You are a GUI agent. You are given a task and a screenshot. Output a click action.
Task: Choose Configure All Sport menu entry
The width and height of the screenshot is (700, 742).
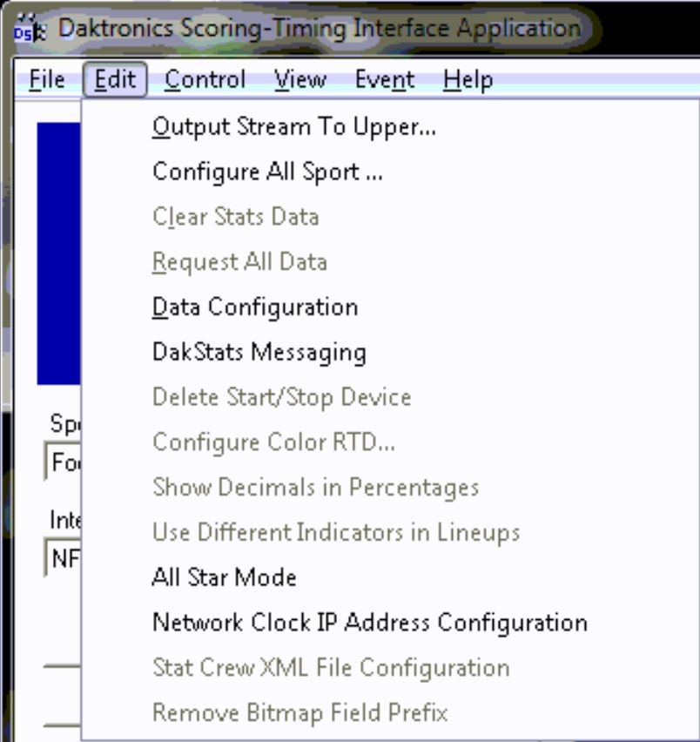267,172
